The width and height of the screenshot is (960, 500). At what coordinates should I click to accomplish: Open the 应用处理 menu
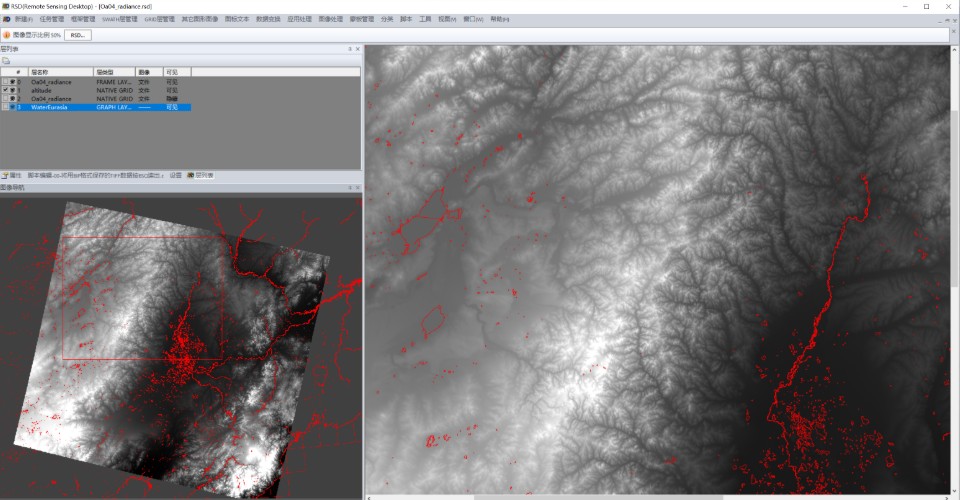tap(299, 19)
